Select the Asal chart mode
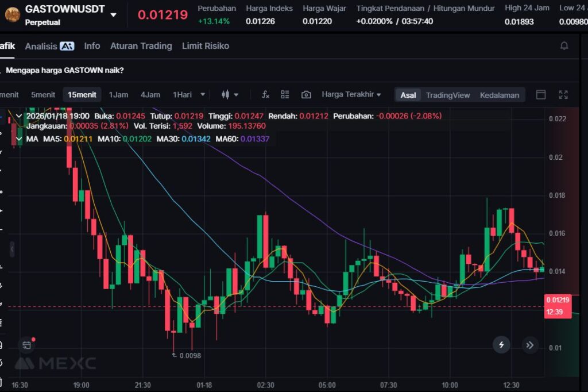The width and height of the screenshot is (588, 392). pyautogui.click(x=408, y=95)
